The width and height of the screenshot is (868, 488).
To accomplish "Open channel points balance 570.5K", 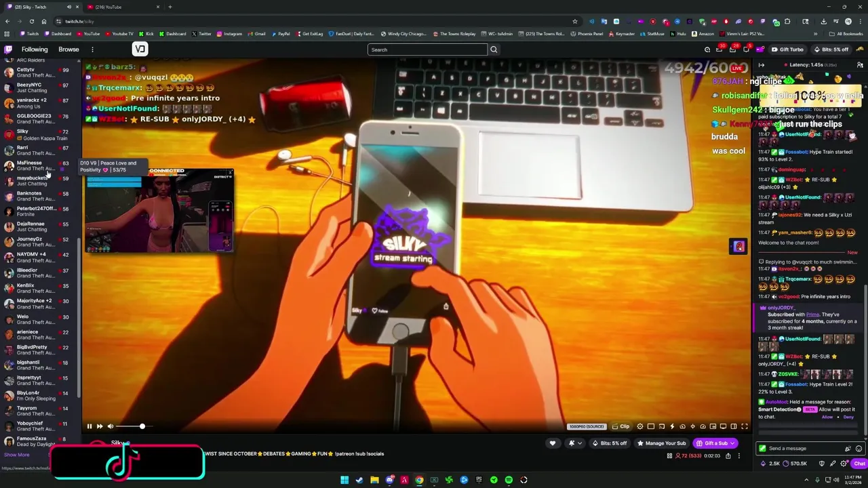I will (x=793, y=464).
